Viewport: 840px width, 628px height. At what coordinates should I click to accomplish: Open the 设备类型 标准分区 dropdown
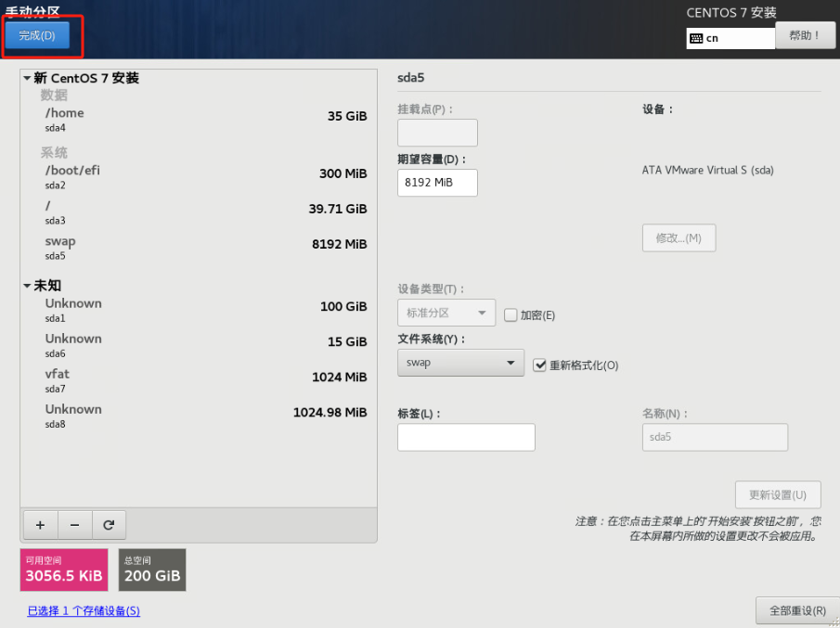click(446, 314)
